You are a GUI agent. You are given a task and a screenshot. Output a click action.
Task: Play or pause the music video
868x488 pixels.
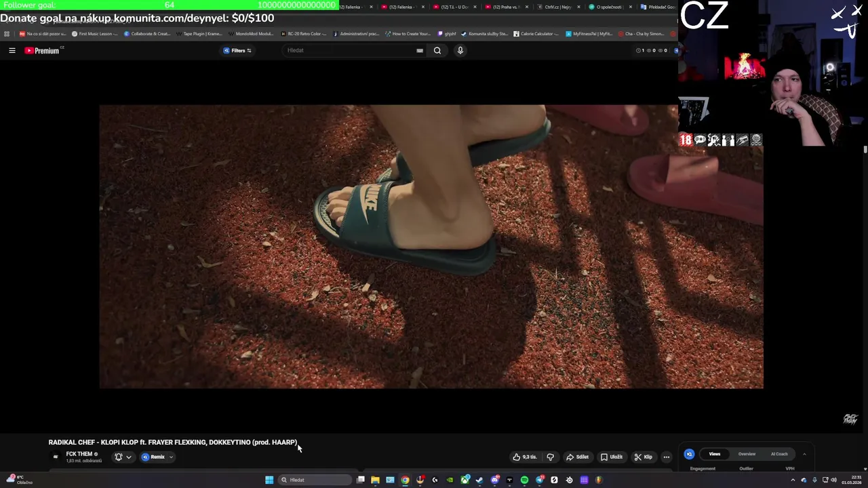pyautogui.click(x=431, y=246)
